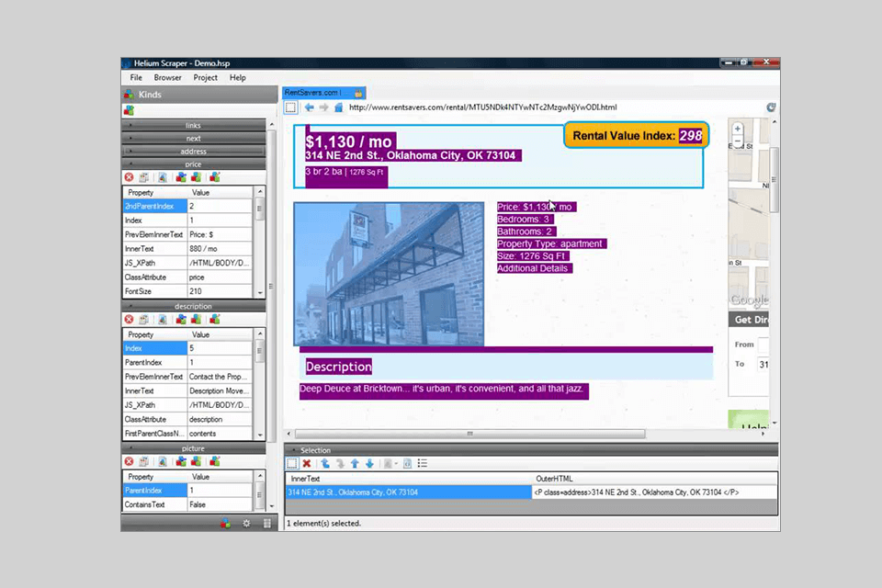
Task: Click the red delete icon in description toolbar
Action: 129,319
